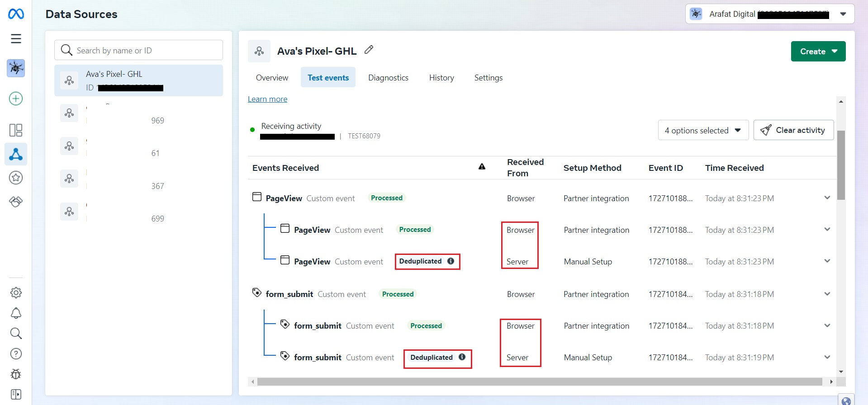Click the Deduplicated badge on form_submit row

click(x=432, y=357)
